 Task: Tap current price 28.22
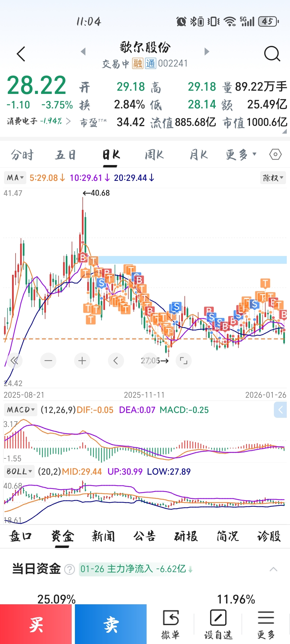coord(36,85)
